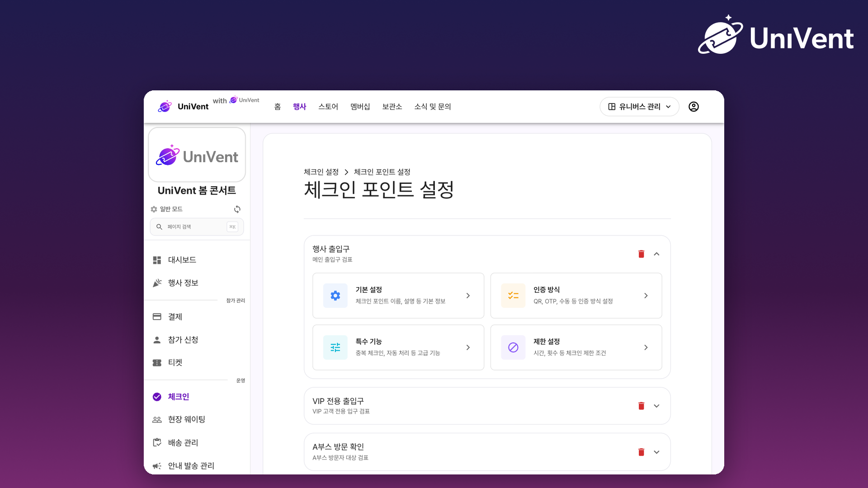This screenshot has height=488, width=868.
Task: Open the 유니버스 관리 dropdown
Action: click(639, 107)
